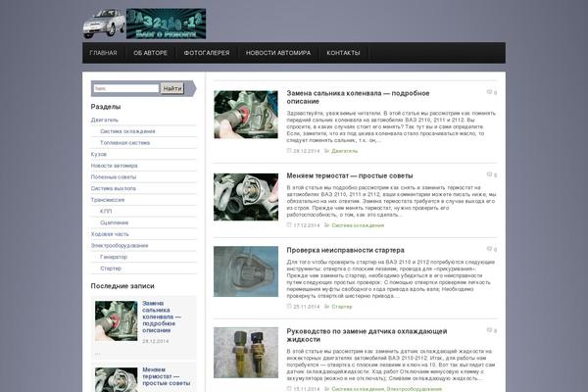Open КПП sidebar subsection
Screen dimensions: 588x392
coord(106,212)
